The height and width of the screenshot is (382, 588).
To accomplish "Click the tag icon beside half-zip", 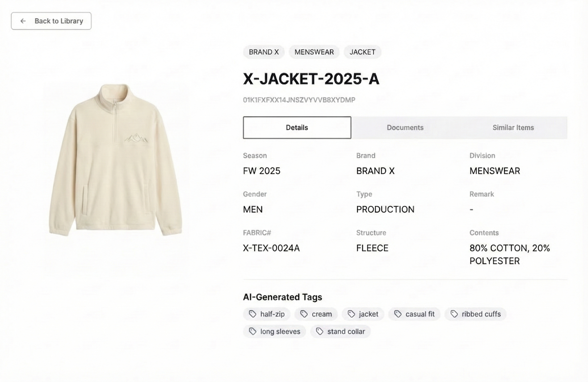I will pyautogui.click(x=253, y=314).
